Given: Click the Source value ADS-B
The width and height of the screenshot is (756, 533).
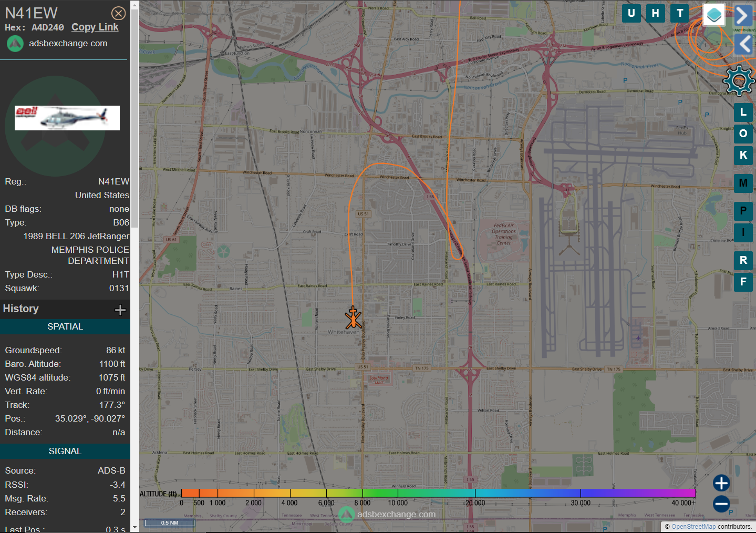Looking at the screenshot, I should click(111, 470).
